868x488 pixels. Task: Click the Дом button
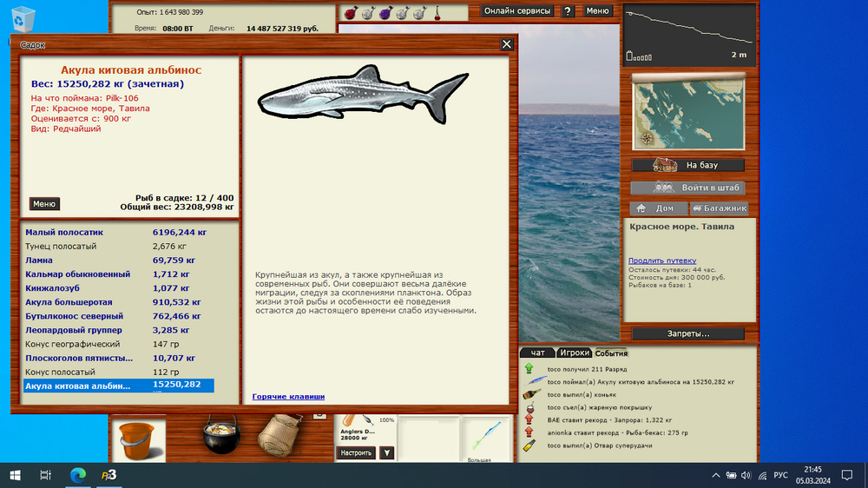click(x=659, y=208)
